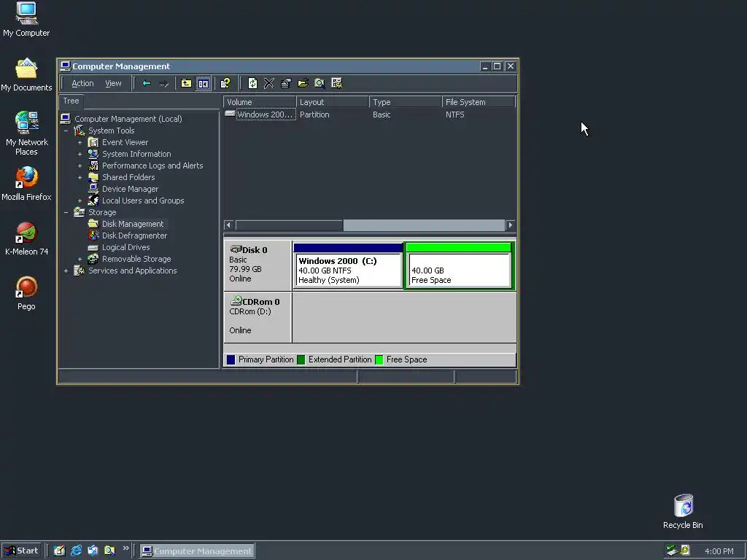747x560 pixels.
Task: Click the Open folder toolbar icon
Action: coord(303,83)
